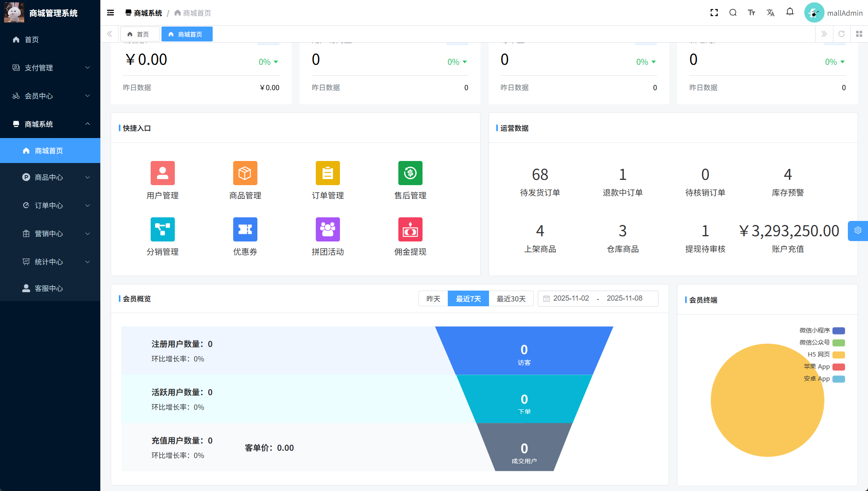Click the mallAdmin user name
868x491 pixels.
point(845,13)
